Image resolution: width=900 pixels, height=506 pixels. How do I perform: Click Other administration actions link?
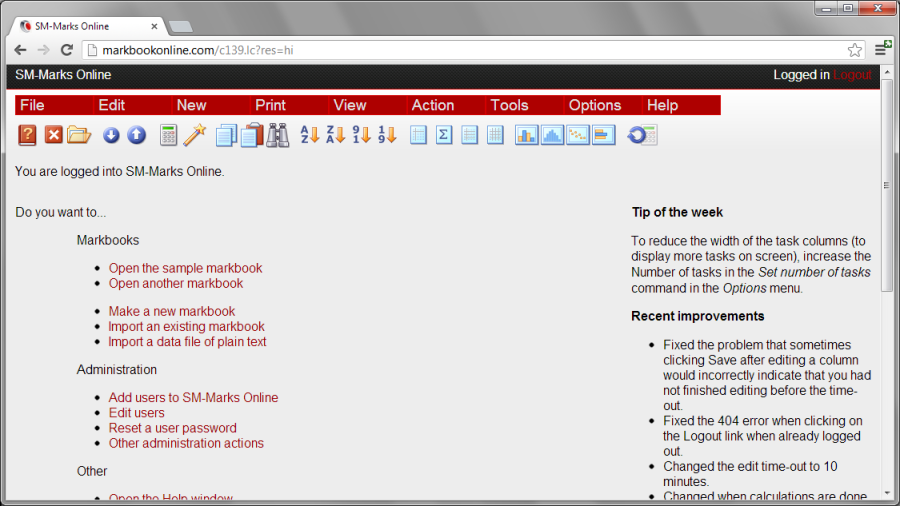tap(187, 443)
